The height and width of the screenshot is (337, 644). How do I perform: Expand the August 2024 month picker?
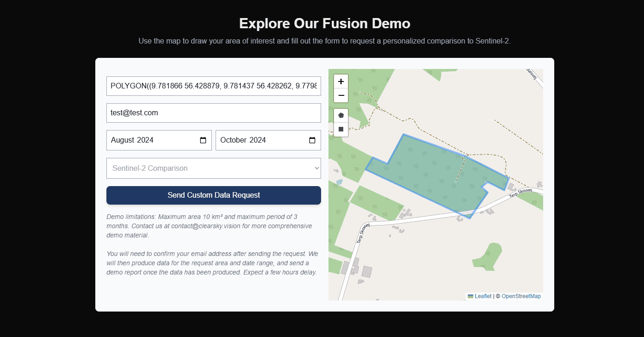pos(204,140)
